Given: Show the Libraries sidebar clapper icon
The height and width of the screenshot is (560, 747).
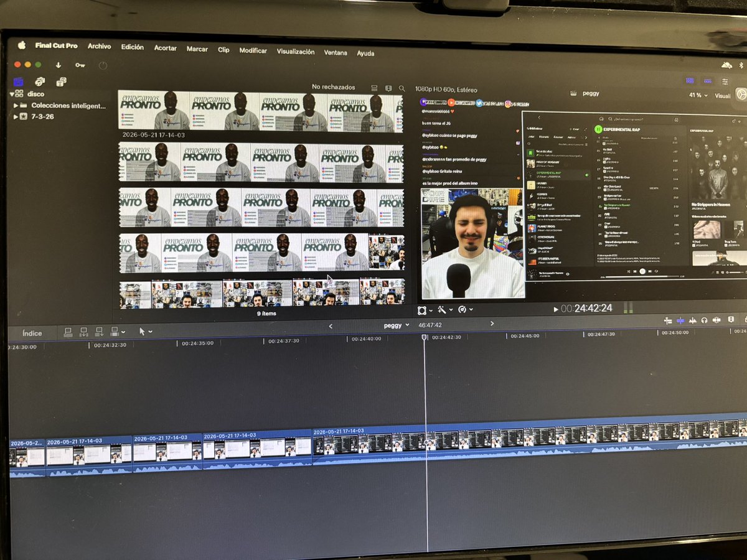Looking at the screenshot, I should [x=19, y=82].
